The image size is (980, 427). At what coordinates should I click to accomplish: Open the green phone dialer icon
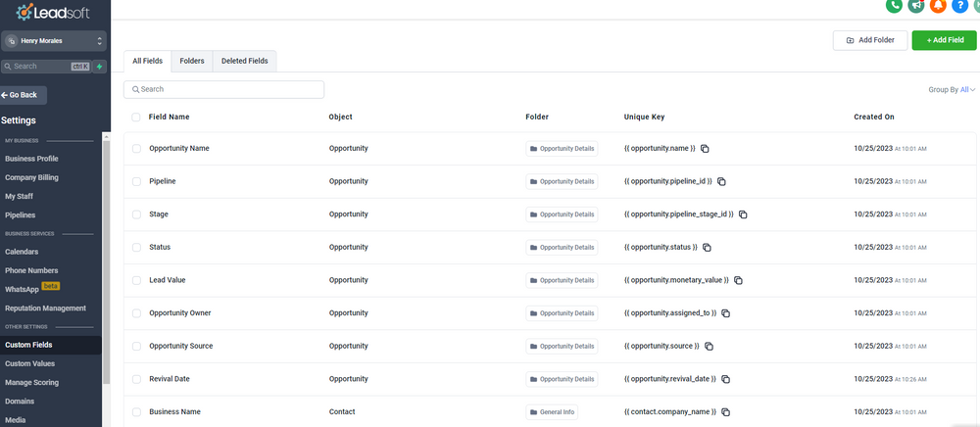click(x=894, y=5)
